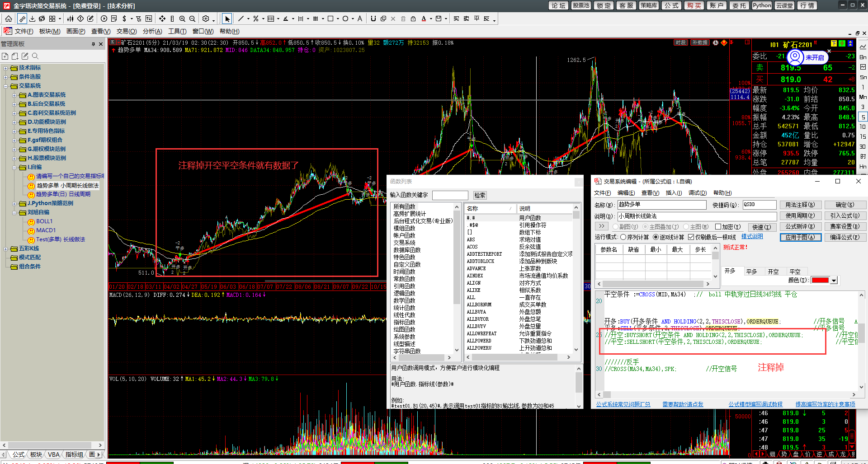Open the 颜色 color dropdown arrow
The width and height of the screenshot is (868, 464).
(x=834, y=281)
